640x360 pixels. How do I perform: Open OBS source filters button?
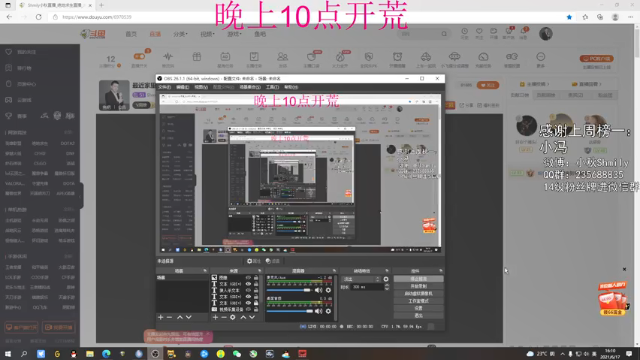[272, 261]
